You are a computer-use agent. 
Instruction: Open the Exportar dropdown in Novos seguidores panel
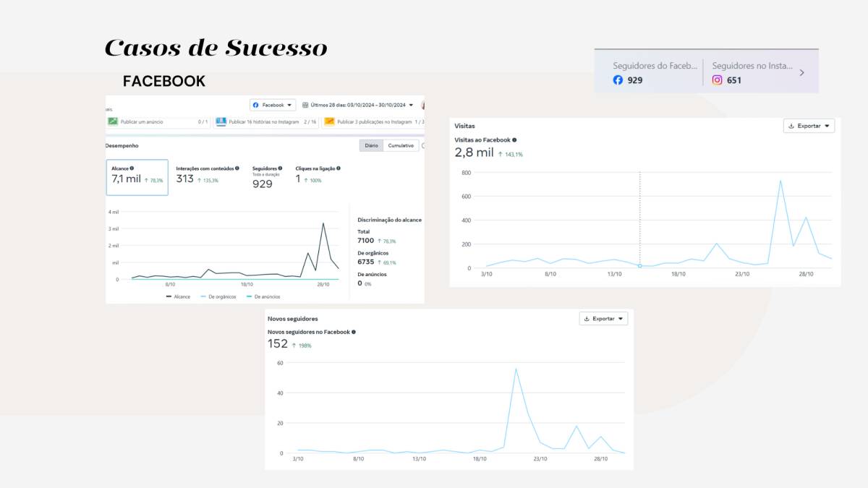(603, 318)
